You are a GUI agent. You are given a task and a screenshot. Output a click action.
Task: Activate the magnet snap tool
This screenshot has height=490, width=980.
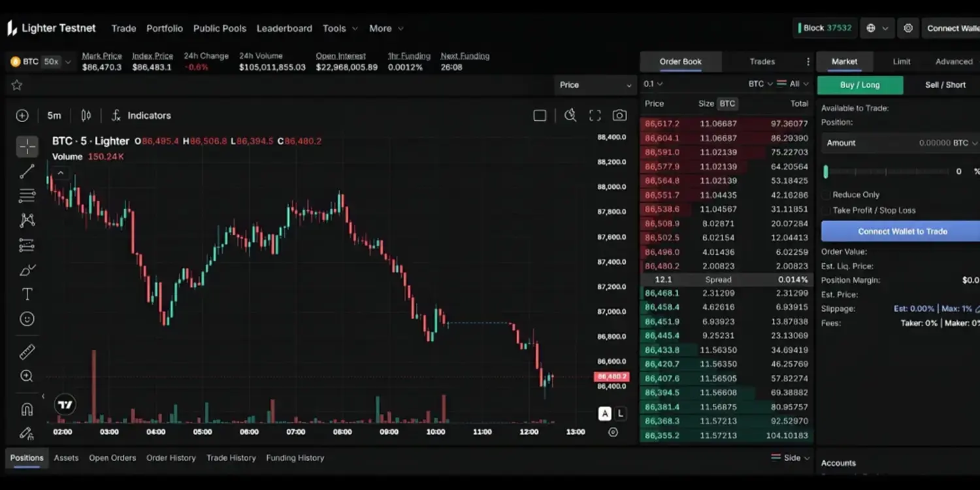(x=27, y=410)
